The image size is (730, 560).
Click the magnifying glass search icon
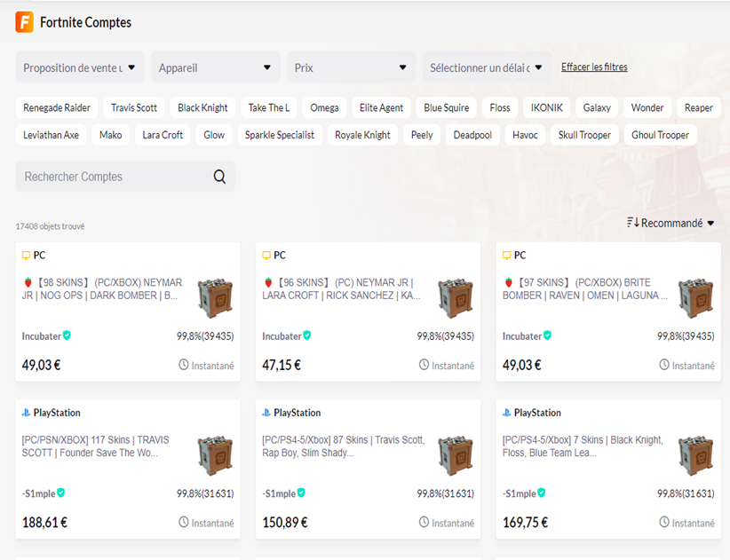pyautogui.click(x=219, y=177)
